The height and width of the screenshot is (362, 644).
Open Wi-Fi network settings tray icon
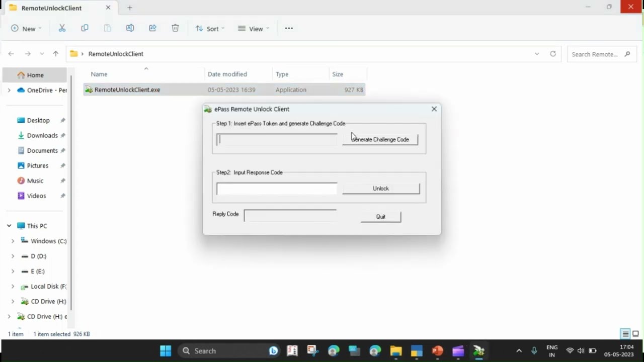570,350
